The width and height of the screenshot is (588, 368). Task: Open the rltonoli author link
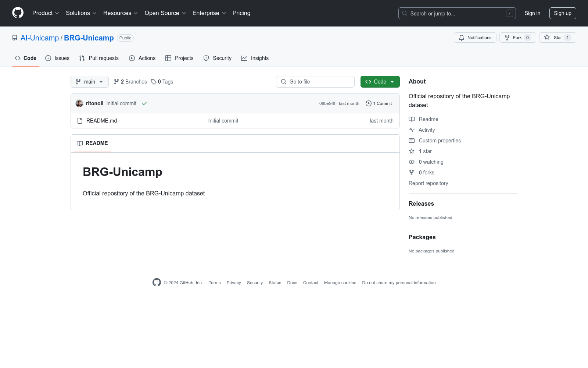(94, 103)
